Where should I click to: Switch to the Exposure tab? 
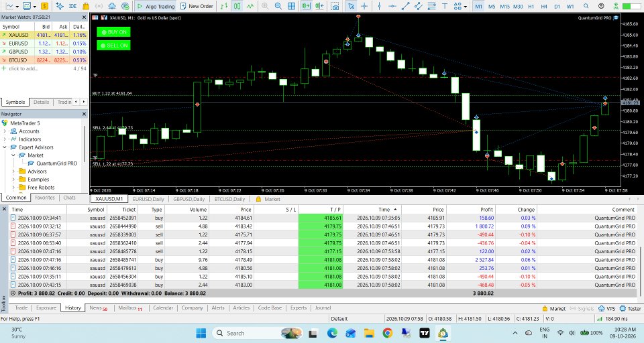click(46, 307)
